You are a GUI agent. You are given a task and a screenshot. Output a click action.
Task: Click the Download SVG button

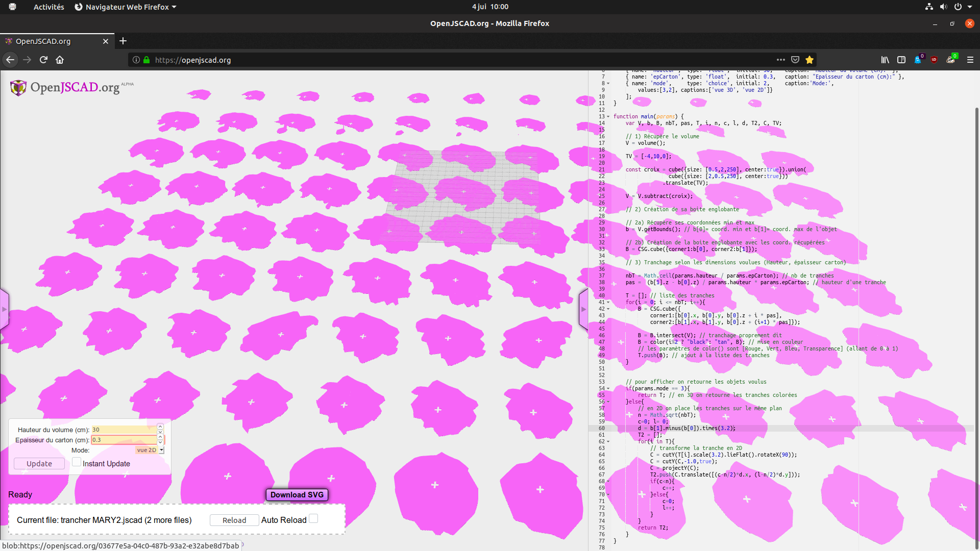point(297,494)
